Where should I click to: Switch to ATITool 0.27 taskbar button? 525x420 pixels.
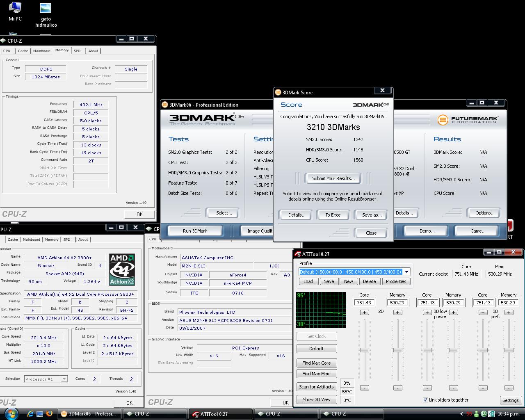coord(220,414)
